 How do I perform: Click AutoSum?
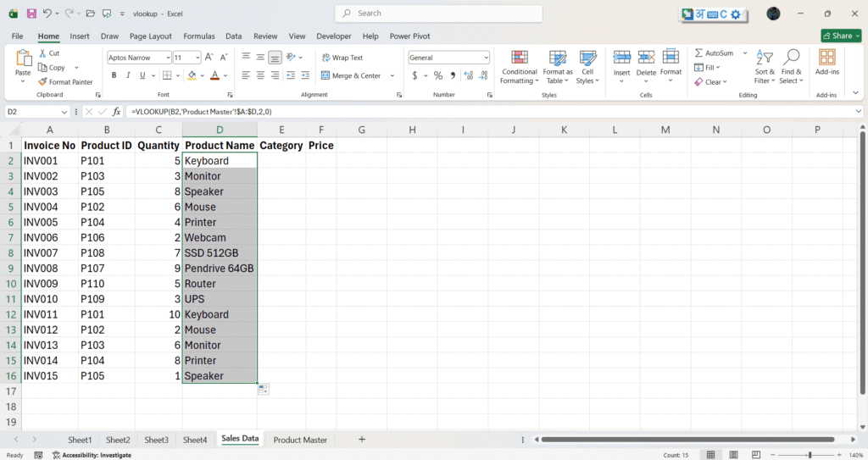714,53
